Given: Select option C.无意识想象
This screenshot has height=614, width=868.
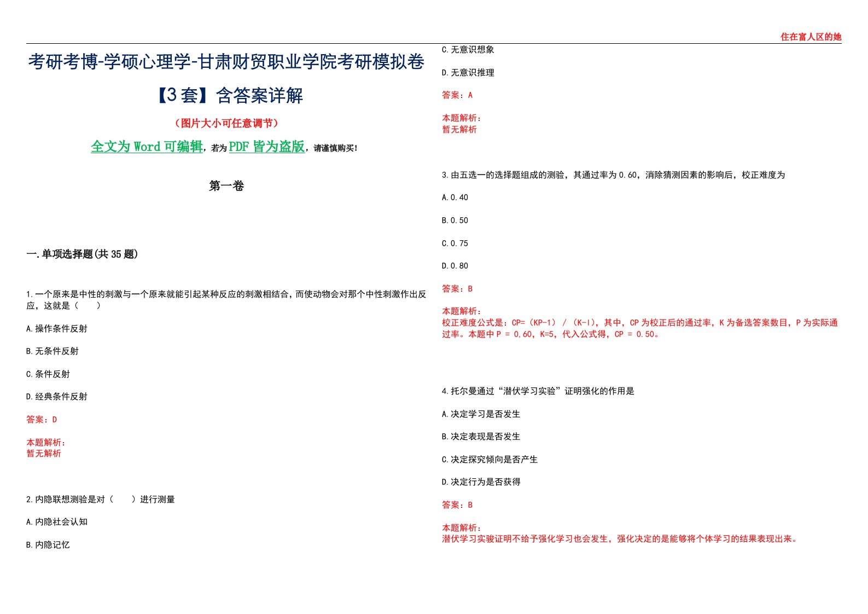Looking at the screenshot, I should click(x=468, y=50).
